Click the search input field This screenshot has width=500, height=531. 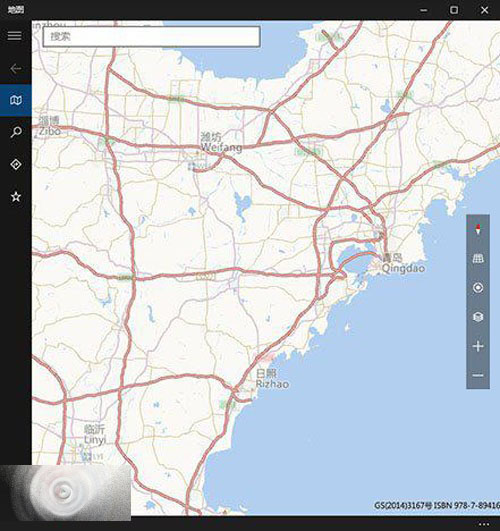(151, 37)
